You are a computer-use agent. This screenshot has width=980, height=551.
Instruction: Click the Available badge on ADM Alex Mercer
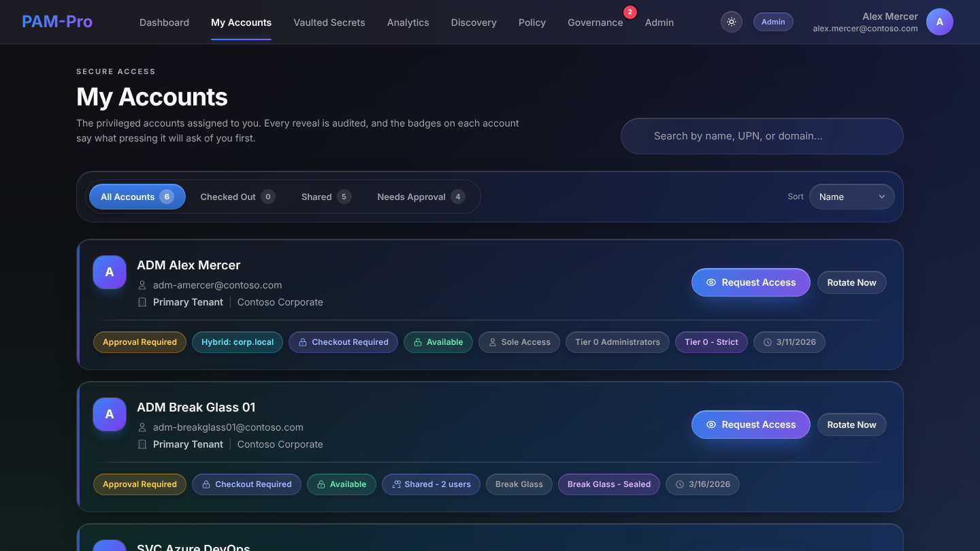438,342
